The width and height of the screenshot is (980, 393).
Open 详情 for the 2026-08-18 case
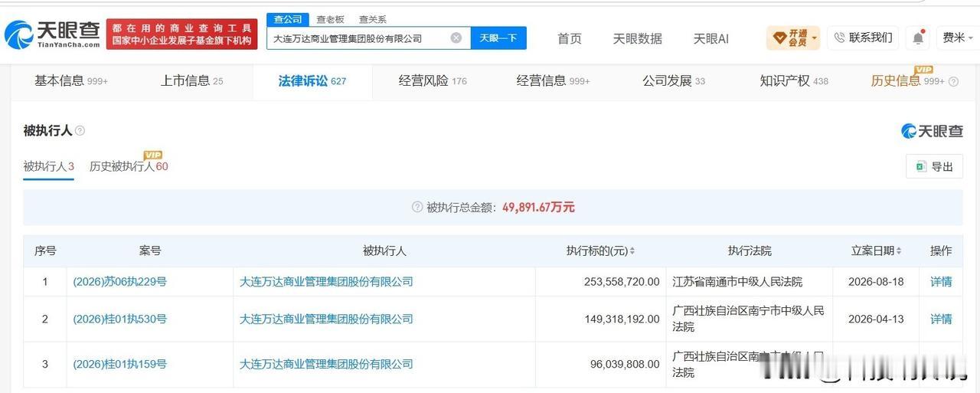coord(941,282)
